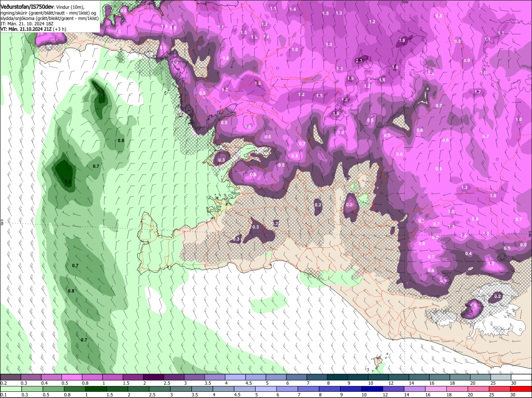532x398 pixels.
Task: Pick the snow scale swatch labeled 8
Action: (x=338, y=377)
